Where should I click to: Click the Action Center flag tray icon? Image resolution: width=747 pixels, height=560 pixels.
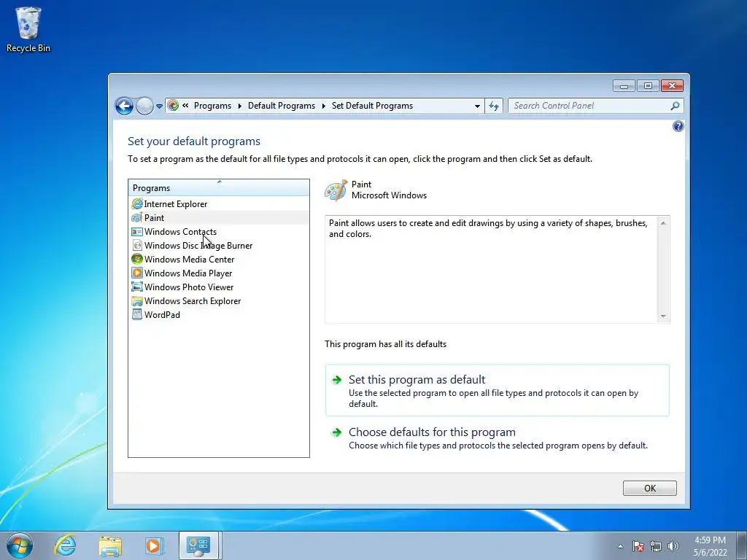638,546
